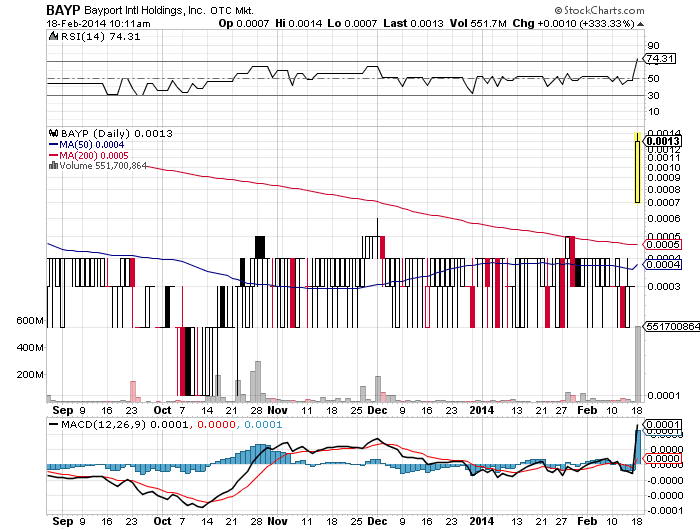This screenshot has height=530, width=700.
Task: Click the black MACD legend line
Action: tap(54, 424)
